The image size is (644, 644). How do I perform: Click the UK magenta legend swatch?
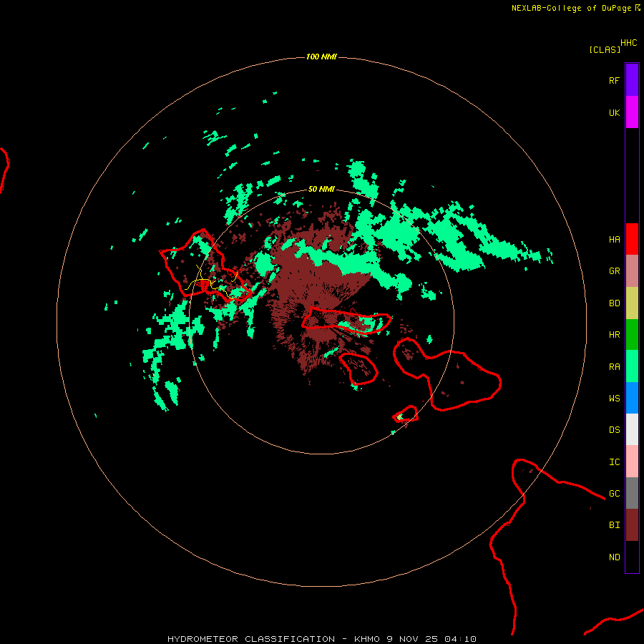point(632,112)
